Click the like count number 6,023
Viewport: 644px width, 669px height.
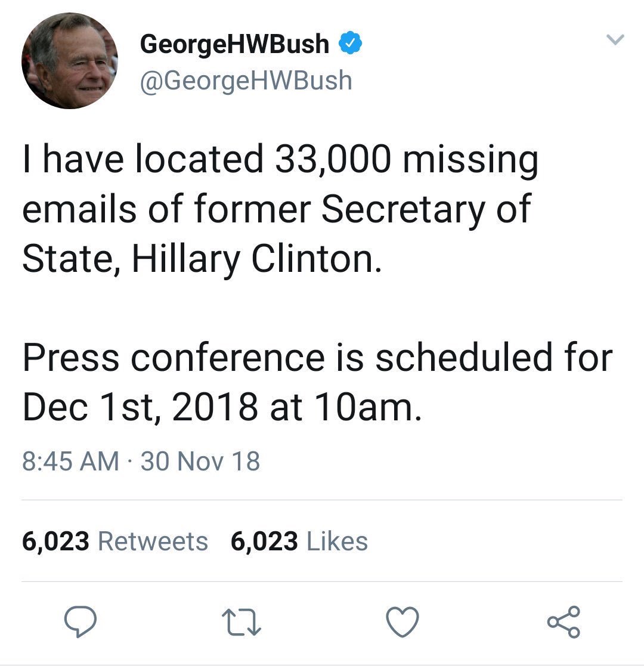pyautogui.click(x=264, y=541)
